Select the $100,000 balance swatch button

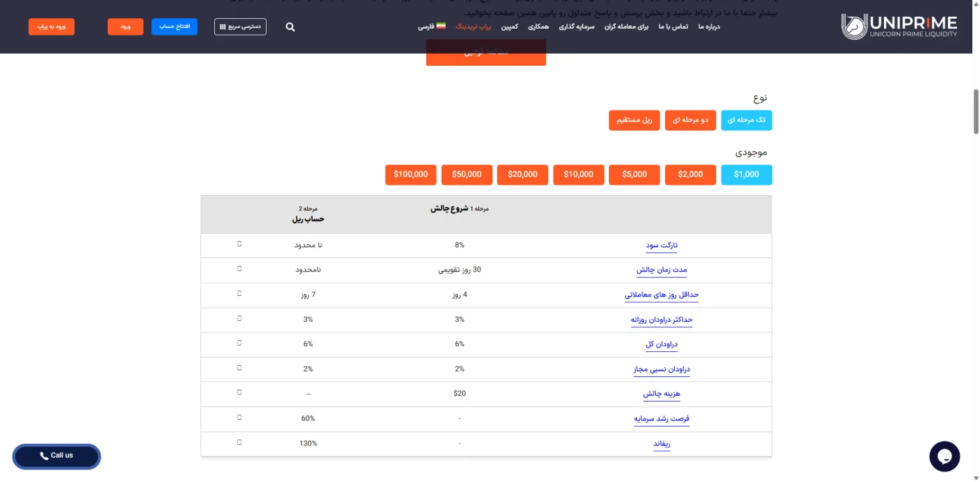coord(411,175)
